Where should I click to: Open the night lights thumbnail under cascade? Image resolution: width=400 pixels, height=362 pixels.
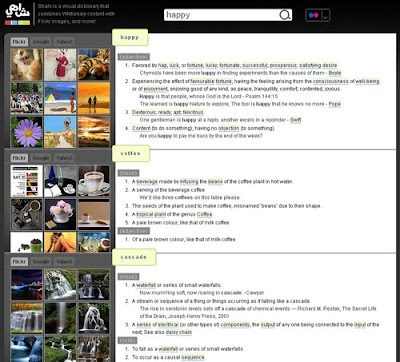coord(27,285)
